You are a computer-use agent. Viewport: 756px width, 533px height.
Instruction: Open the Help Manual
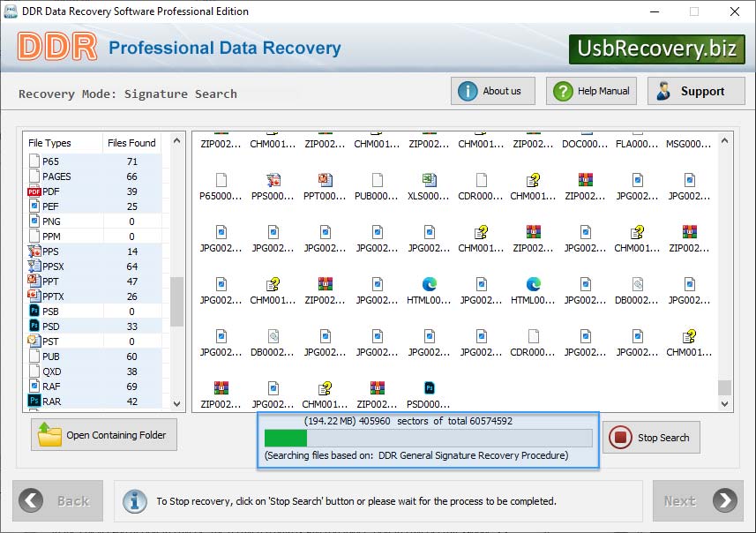coord(591,91)
